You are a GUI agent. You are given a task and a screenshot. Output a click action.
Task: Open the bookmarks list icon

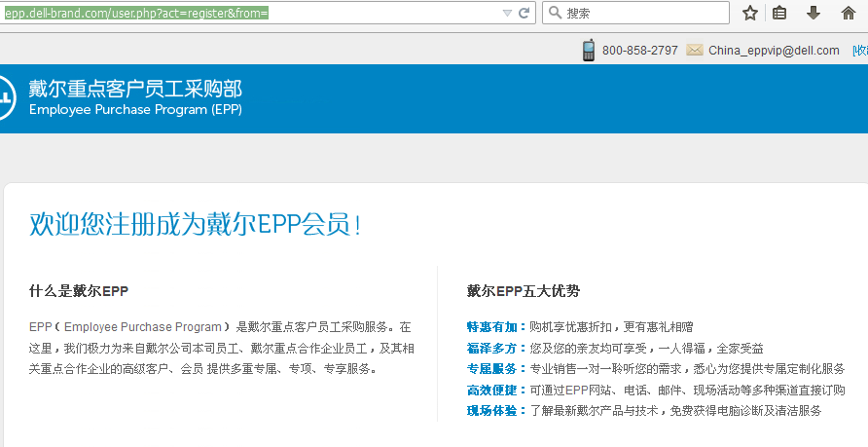(x=779, y=13)
